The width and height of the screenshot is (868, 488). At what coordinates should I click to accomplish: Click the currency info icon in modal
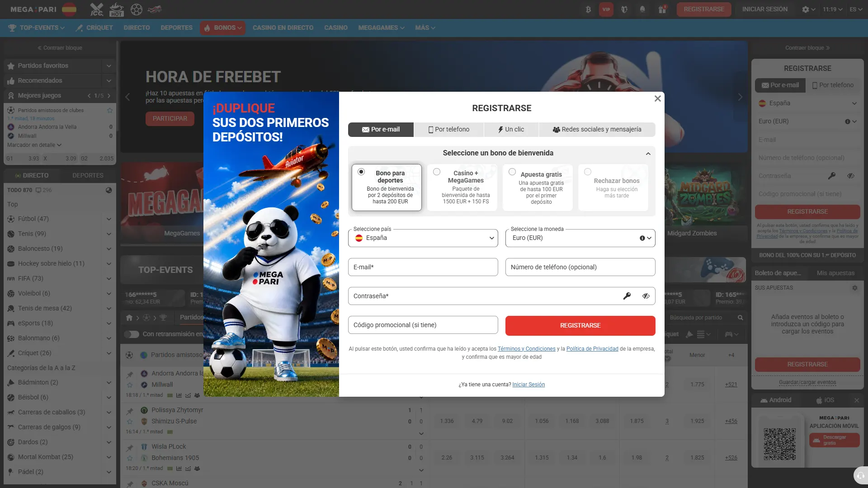click(642, 238)
